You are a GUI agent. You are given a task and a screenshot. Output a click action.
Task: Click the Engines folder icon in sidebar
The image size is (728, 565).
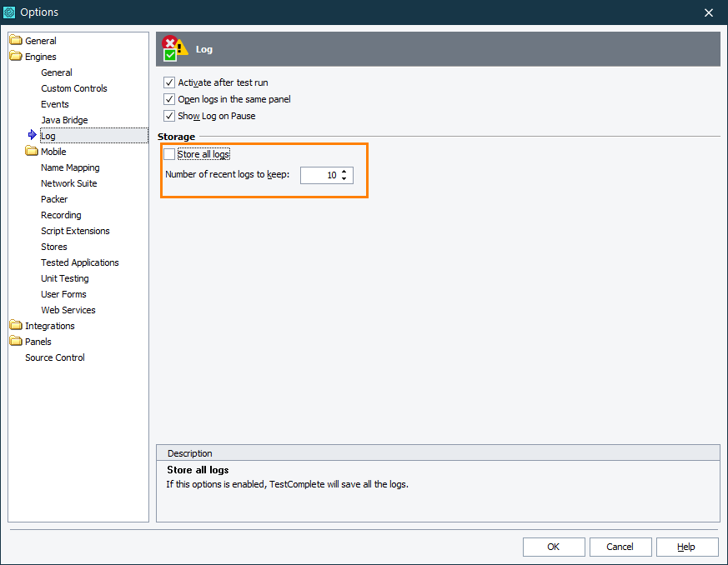[17, 56]
